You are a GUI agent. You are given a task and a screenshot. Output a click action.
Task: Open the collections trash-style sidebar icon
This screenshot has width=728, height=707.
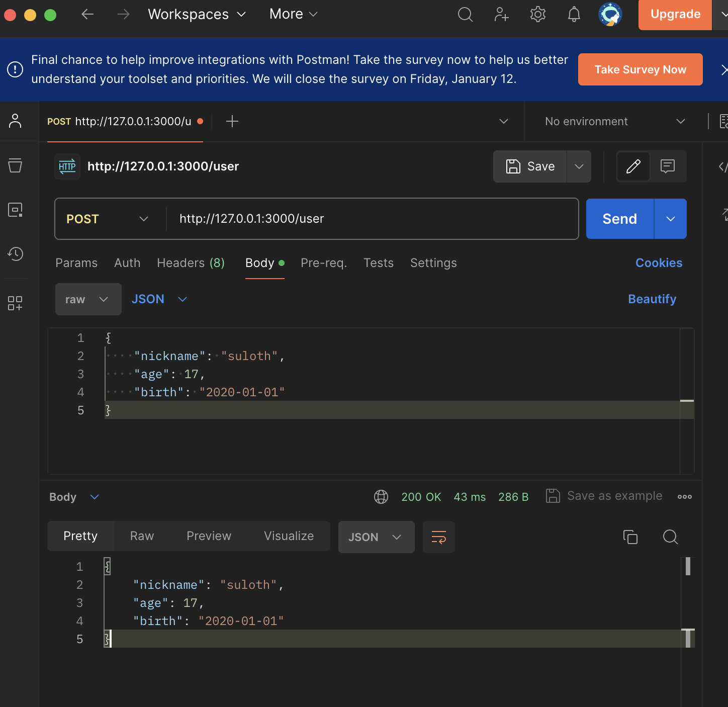pos(15,165)
